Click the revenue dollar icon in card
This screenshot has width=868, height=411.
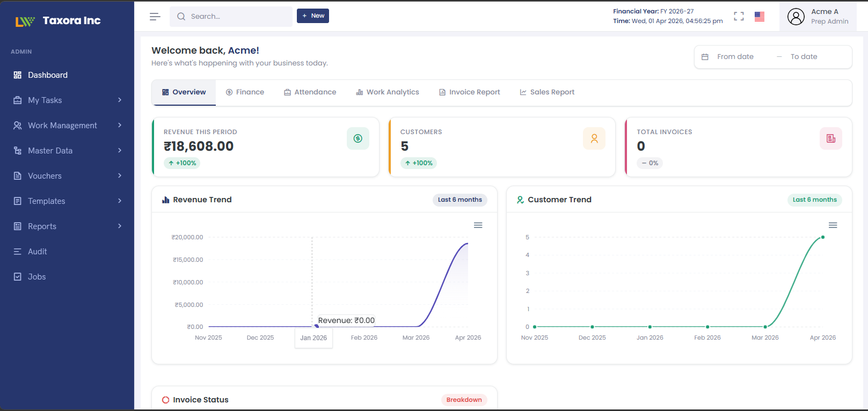[358, 138]
